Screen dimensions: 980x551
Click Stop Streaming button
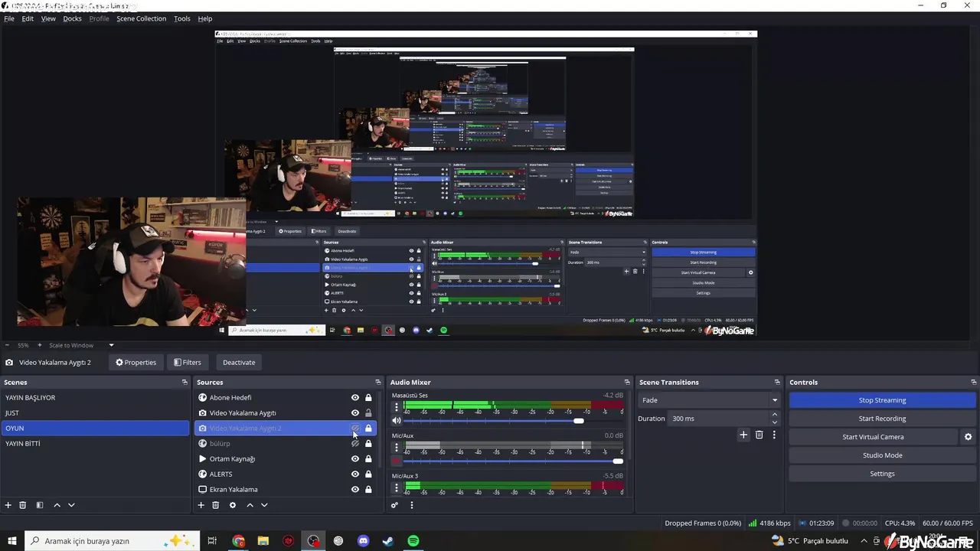[882, 400]
